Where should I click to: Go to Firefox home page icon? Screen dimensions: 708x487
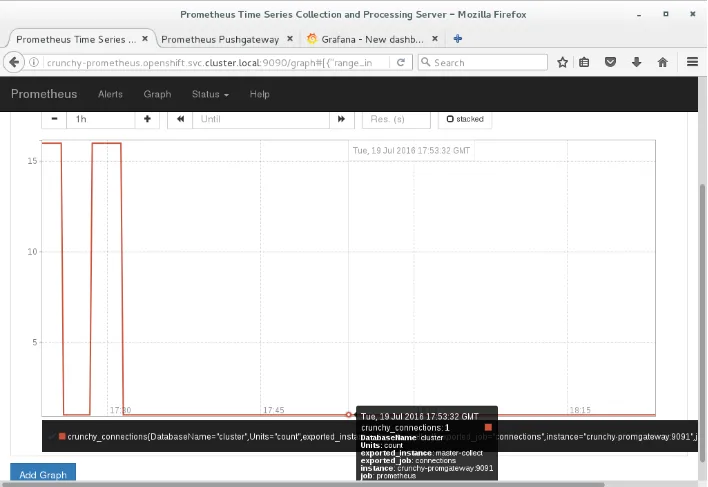662,62
